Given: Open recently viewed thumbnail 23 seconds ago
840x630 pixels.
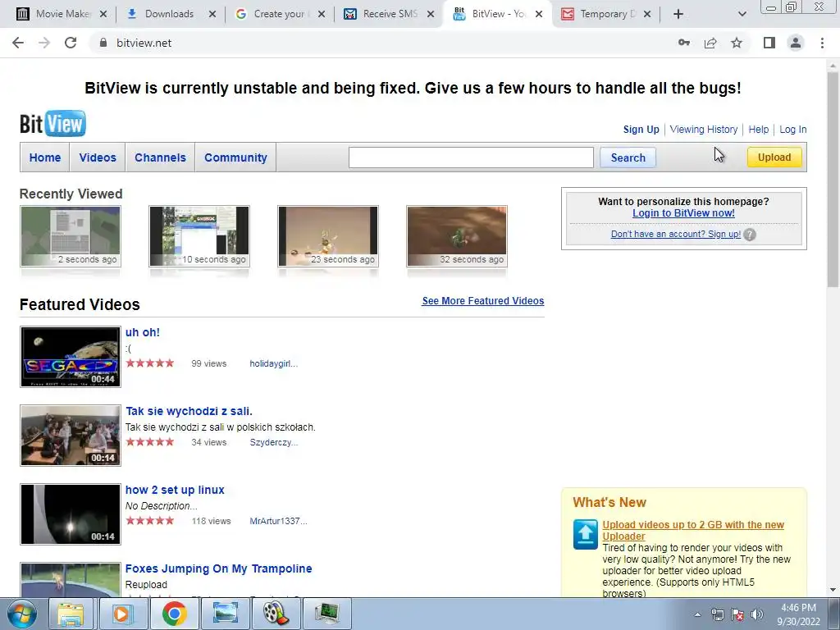Looking at the screenshot, I should (328, 236).
